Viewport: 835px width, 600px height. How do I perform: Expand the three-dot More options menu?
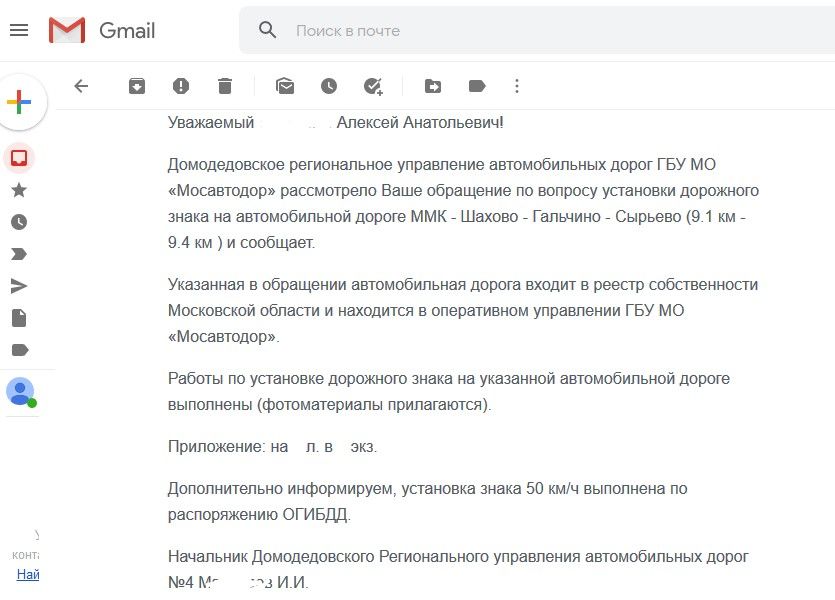[x=517, y=86]
